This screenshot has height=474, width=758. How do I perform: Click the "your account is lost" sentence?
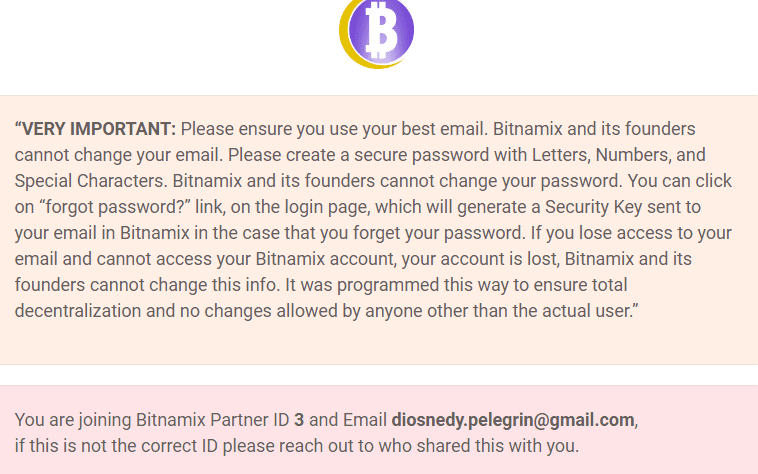point(479,259)
